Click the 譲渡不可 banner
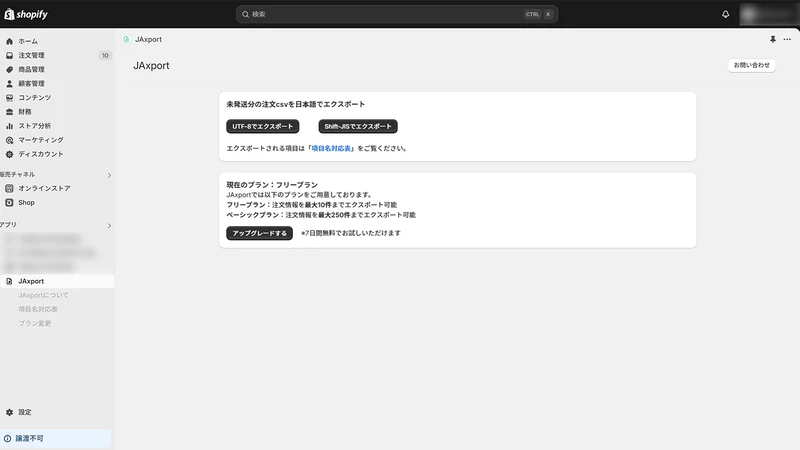800x450 pixels. pyautogui.click(x=56, y=438)
